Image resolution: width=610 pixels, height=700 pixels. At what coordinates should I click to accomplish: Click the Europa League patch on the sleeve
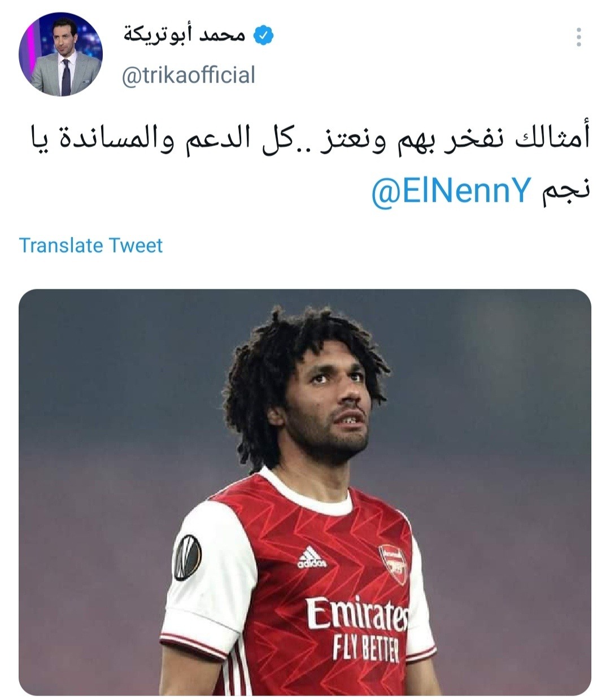pos(187,558)
